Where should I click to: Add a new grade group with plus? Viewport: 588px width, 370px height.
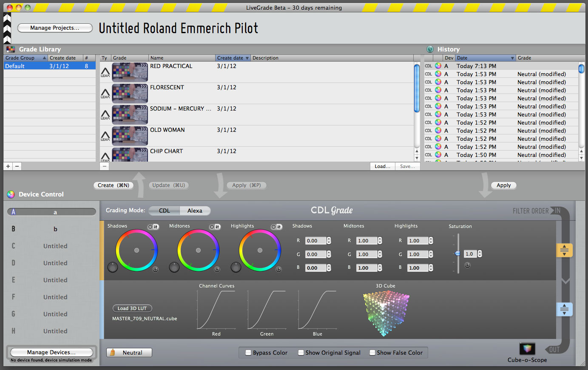coord(8,166)
